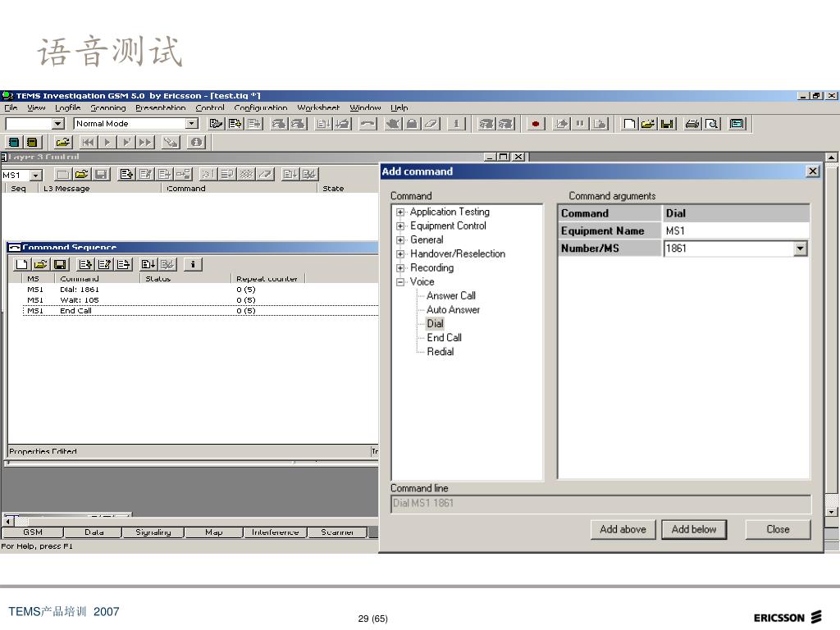Screen dimensions: 840x630
Task: Open a workspace with the main toolbar folder icon
Action: coord(648,124)
